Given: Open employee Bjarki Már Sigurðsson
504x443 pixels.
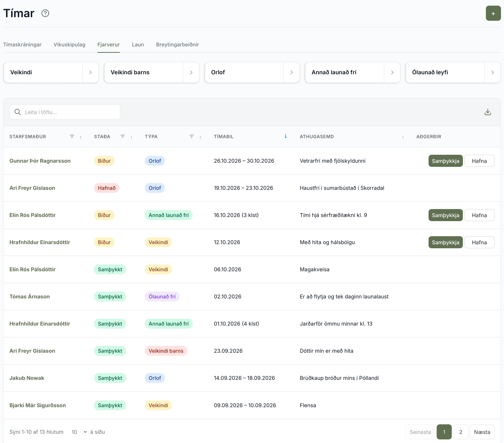Looking at the screenshot, I should click(38, 405).
